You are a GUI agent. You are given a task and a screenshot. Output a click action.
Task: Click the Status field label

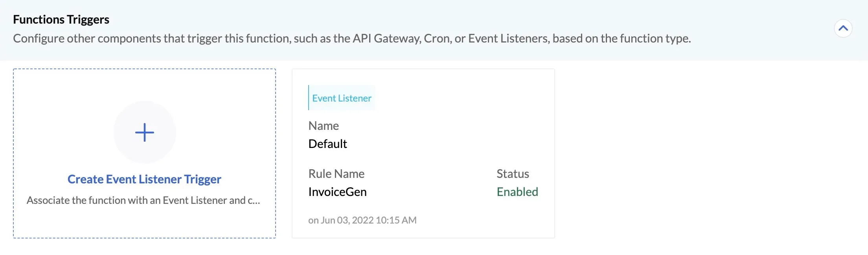point(513,174)
